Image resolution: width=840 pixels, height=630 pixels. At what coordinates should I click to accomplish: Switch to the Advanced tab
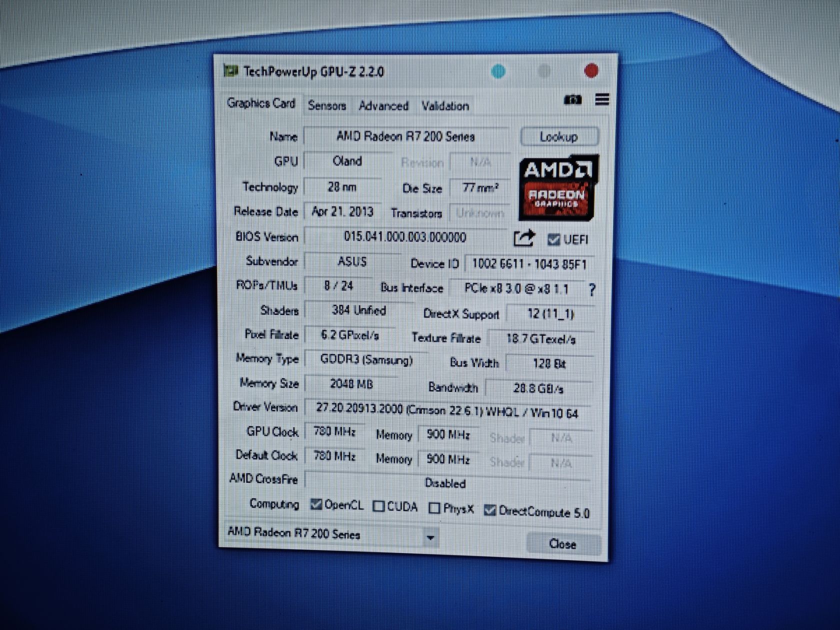383,106
